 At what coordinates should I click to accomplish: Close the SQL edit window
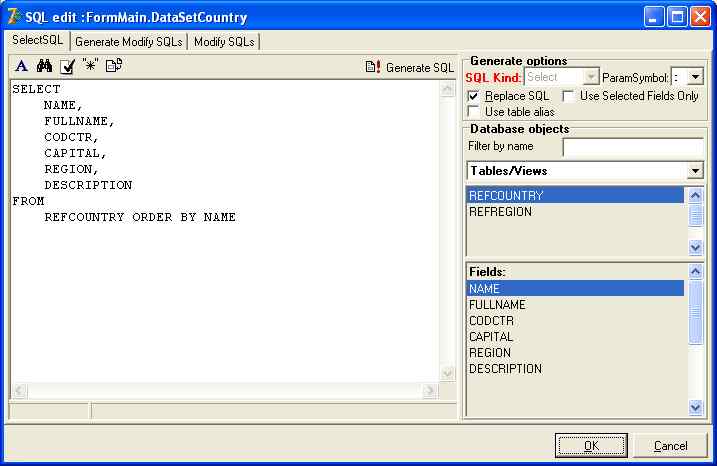coord(700,17)
